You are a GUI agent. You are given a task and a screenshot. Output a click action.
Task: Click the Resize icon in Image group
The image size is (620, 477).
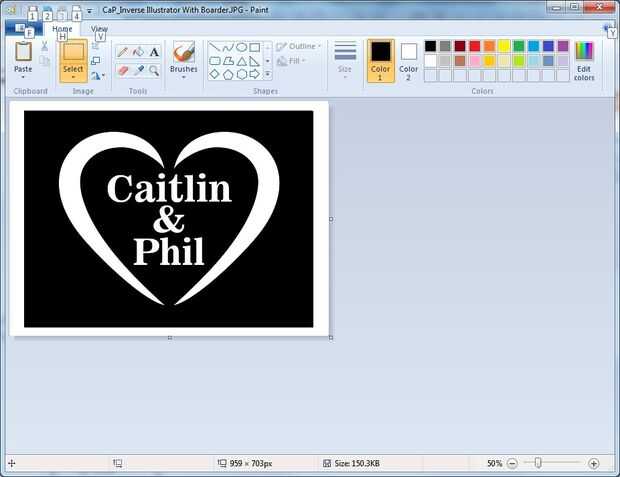(95, 61)
